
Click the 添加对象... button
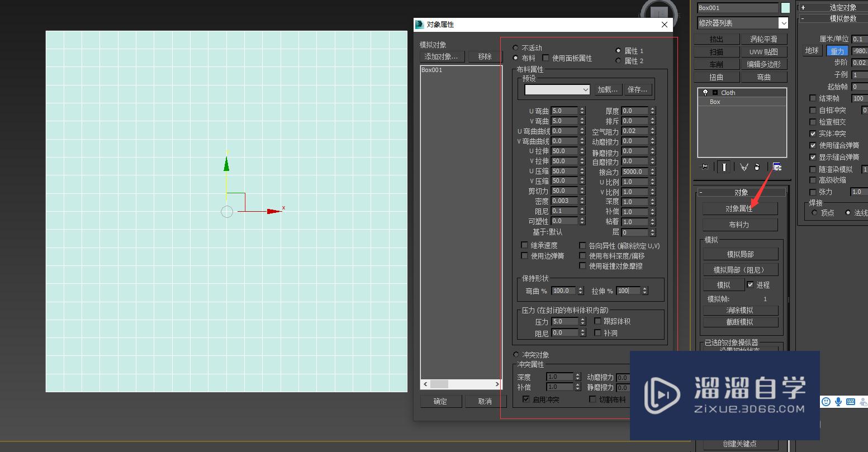tap(441, 56)
